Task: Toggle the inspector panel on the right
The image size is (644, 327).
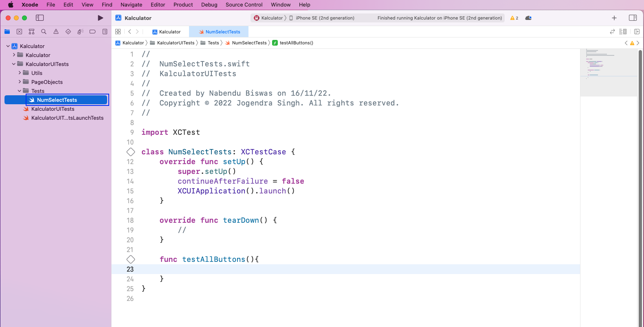Action: pos(633,18)
